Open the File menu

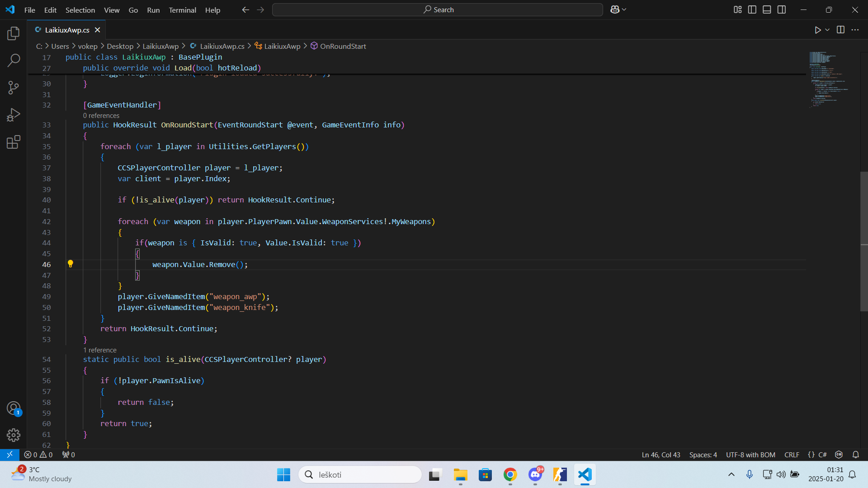click(x=30, y=10)
